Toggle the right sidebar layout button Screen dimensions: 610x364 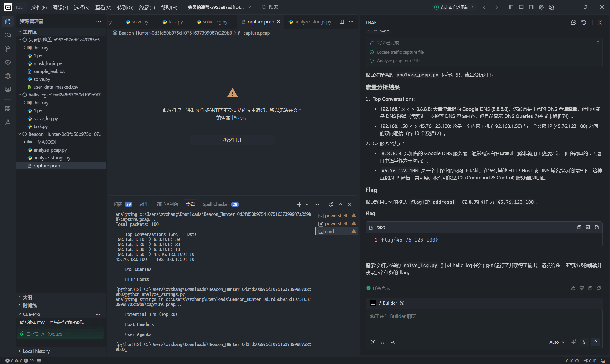[531, 7]
